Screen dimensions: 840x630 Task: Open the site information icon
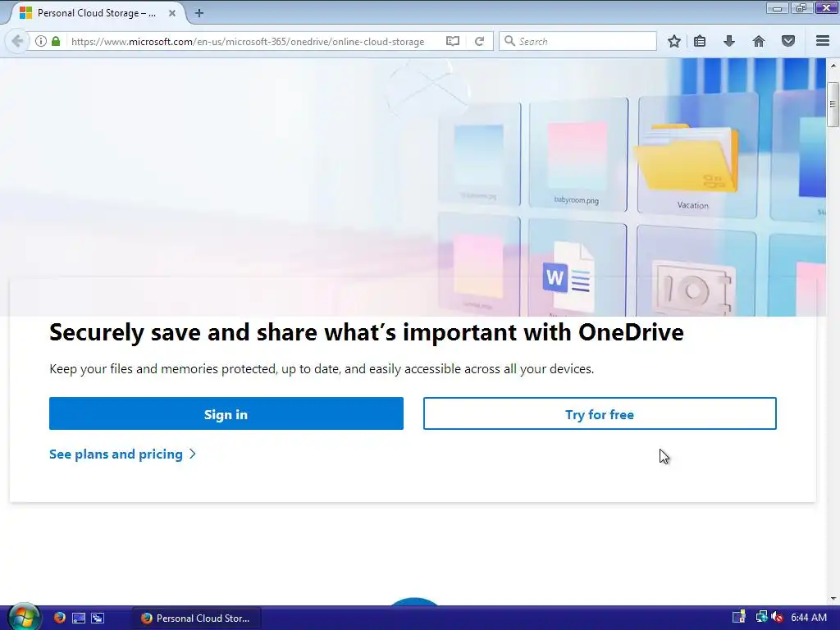[41, 41]
